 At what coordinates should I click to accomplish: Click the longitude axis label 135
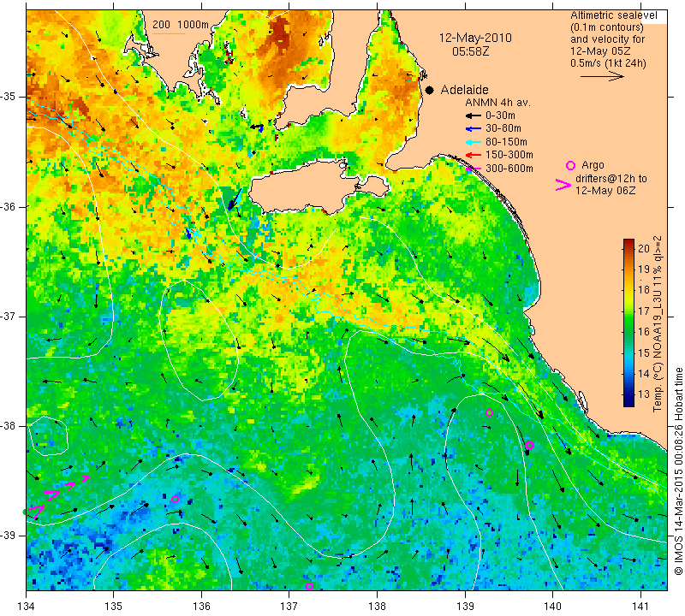click(114, 606)
